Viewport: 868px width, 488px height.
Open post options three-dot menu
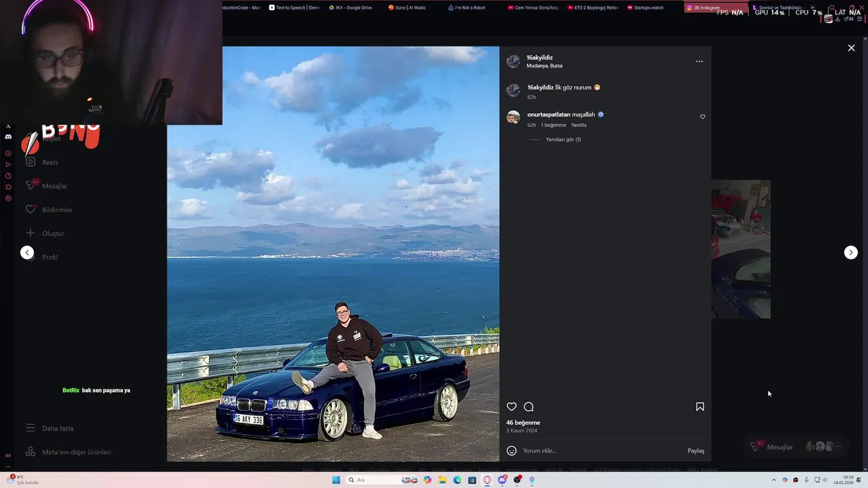tap(699, 61)
